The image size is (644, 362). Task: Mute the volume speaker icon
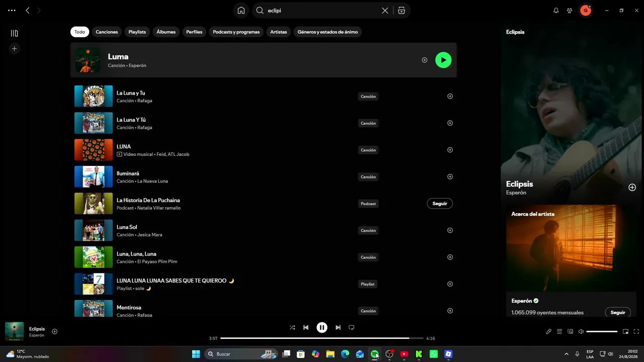coord(581,331)
